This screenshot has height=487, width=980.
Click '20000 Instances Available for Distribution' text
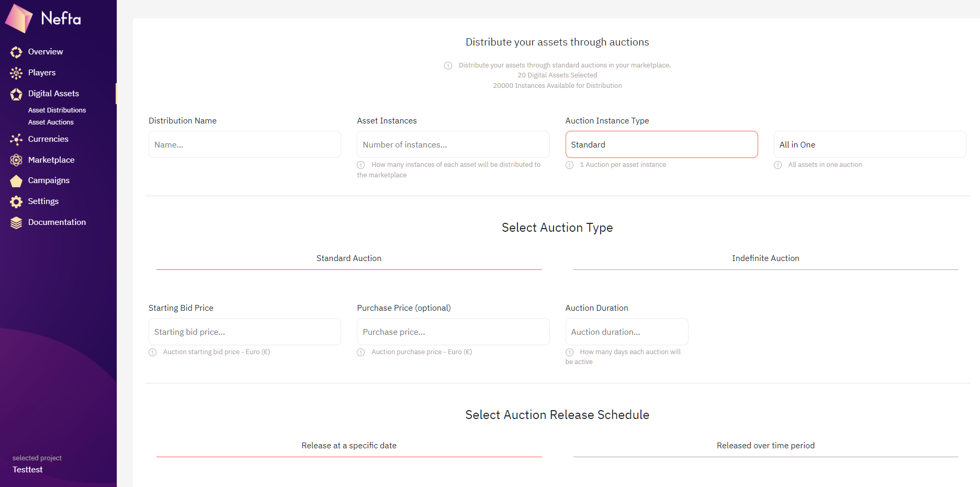click(x=557, y=86)
